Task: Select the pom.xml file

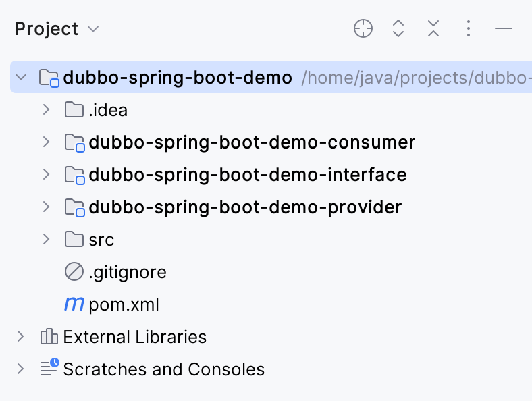Action: [124, 304]
